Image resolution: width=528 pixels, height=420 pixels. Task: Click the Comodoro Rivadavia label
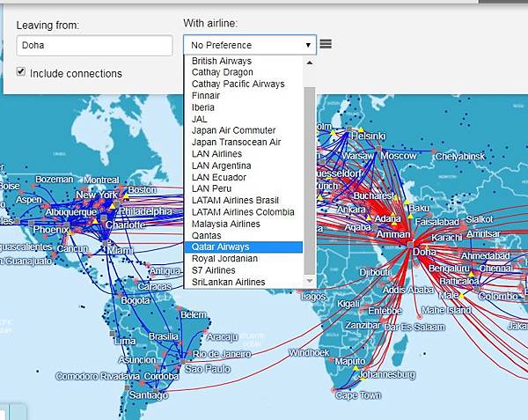click(x=98, y=376)
